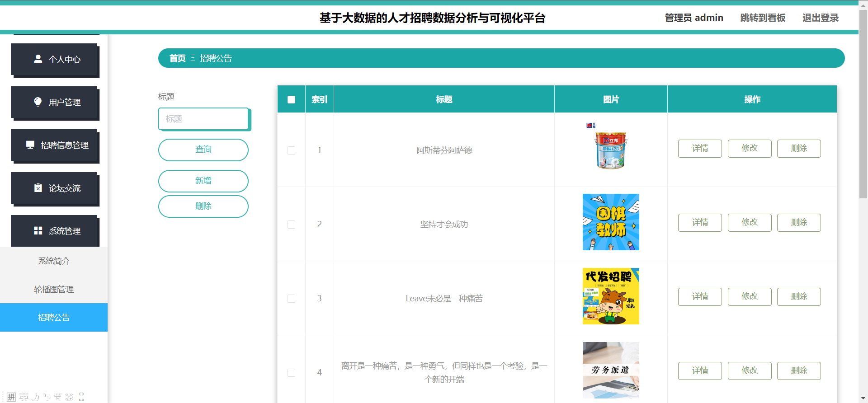The height and width of the screenshot is (403, 868).
Task: Click the person icon beside 个人中心
Action: point(38,59)
